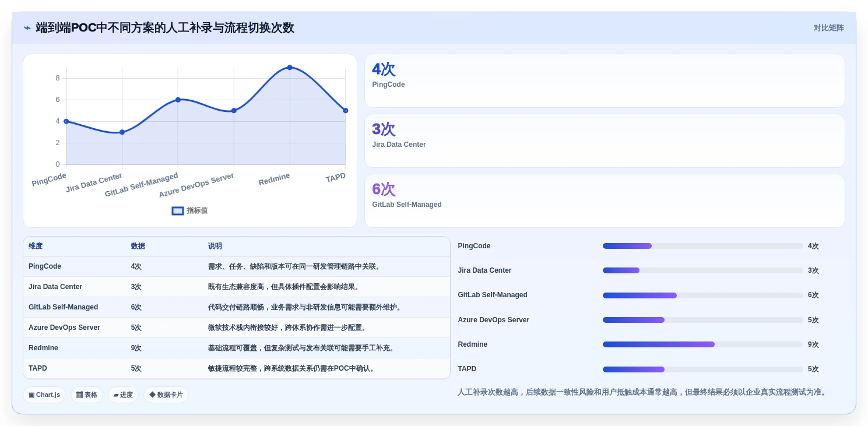868x426 pixels.
Task: Click the 3次 value beside the Jira progress bar
Action: 813,270
